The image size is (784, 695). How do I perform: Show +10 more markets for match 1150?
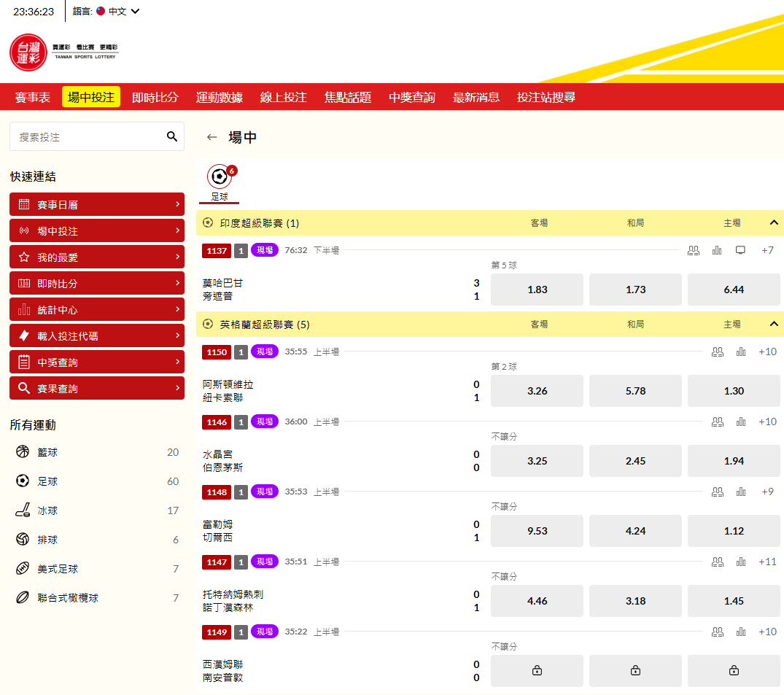(767, 352)
